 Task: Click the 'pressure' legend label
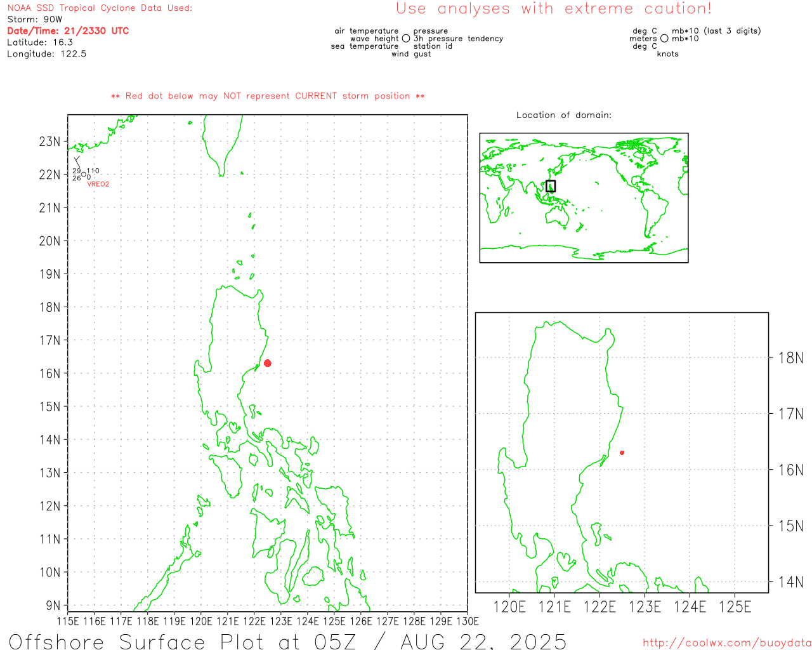point(431,31)
